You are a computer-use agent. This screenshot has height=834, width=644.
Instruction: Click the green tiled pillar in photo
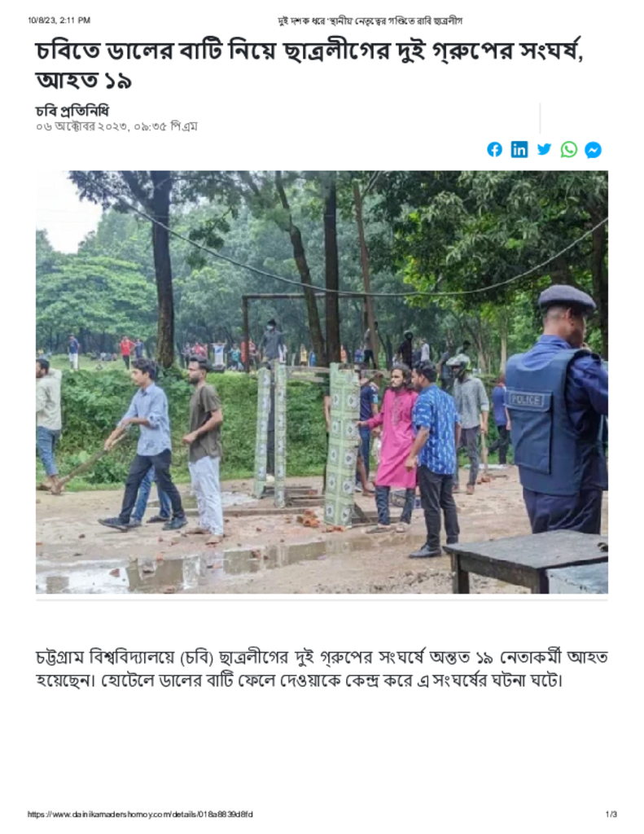(x=343, y=444)
